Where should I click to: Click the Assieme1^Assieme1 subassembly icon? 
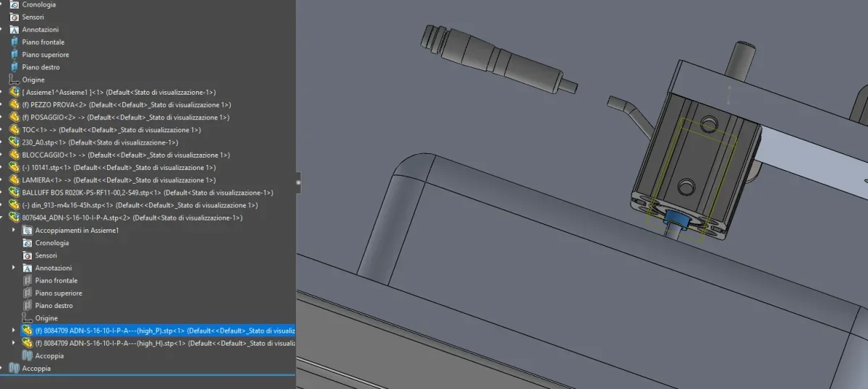14,92
